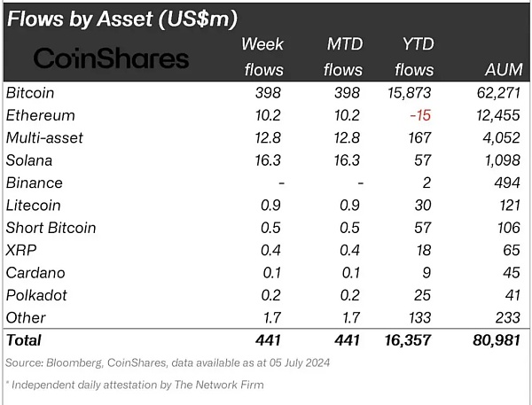Click the Short Bitcoin row label
The image size is (532, 405).
click(x=51, y=228)
